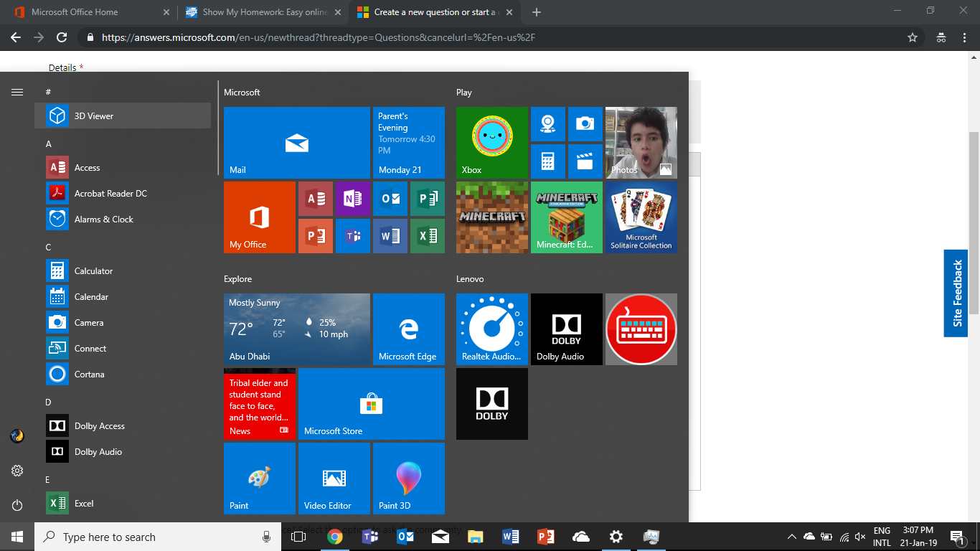Open the Paint tile
The image size is (980, 551).
coord(260,479)
